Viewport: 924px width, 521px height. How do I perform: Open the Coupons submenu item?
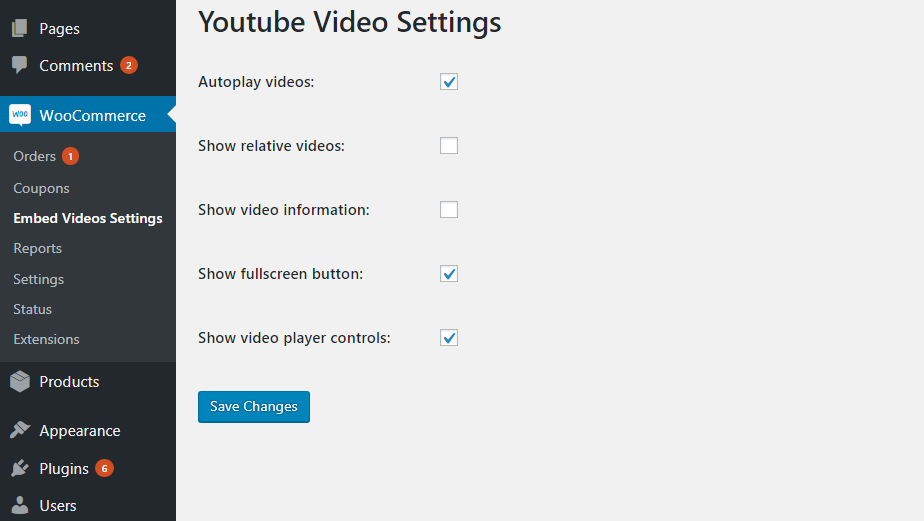click(41, 188)
